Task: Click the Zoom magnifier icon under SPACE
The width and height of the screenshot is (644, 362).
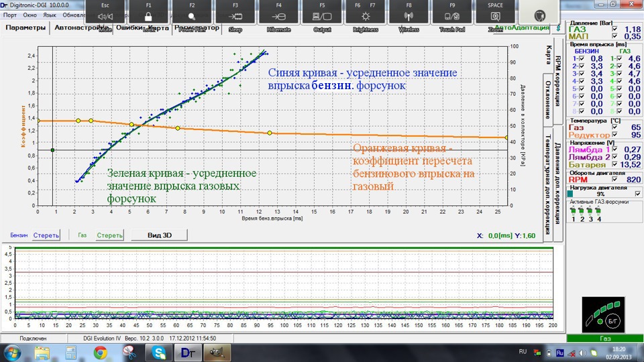Action: [495, 16]
